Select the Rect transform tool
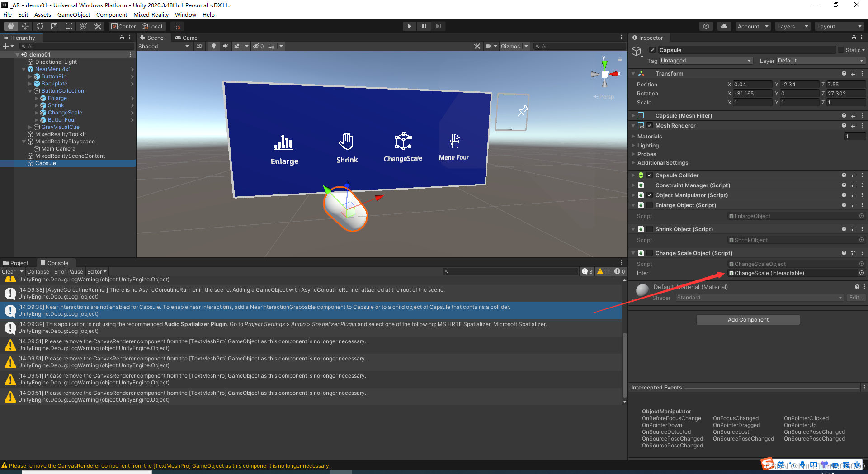The height and width of the screenshot is (474, 868). coord(68,26)
